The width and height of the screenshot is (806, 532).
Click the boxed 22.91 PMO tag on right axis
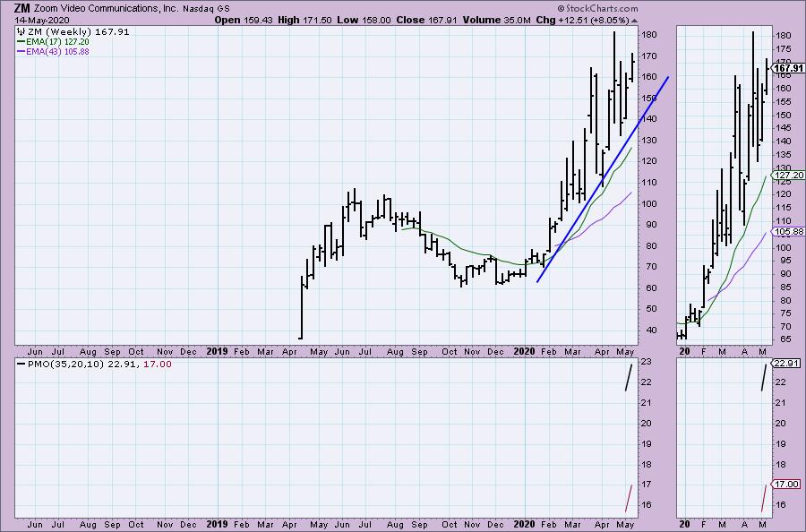point(786,364)
